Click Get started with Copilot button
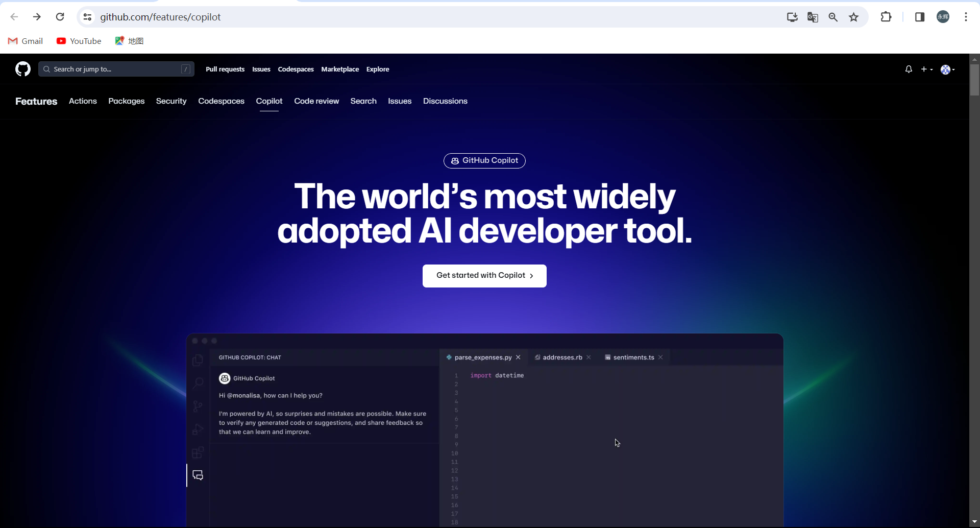Image resolution: width=980 pixels, height=528 pixels. (x=484, y=276)
